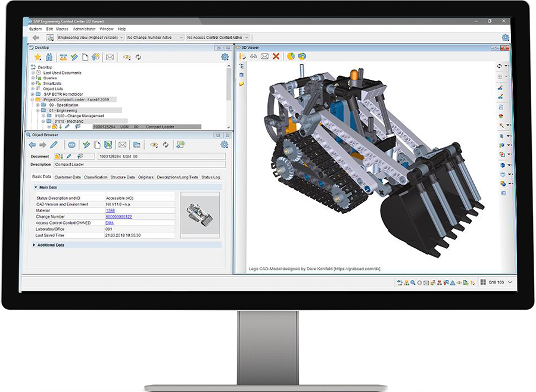536x392 pixels.
Task: Click the pencil edit icon in Object Browser toolbar
Action: 54,145
